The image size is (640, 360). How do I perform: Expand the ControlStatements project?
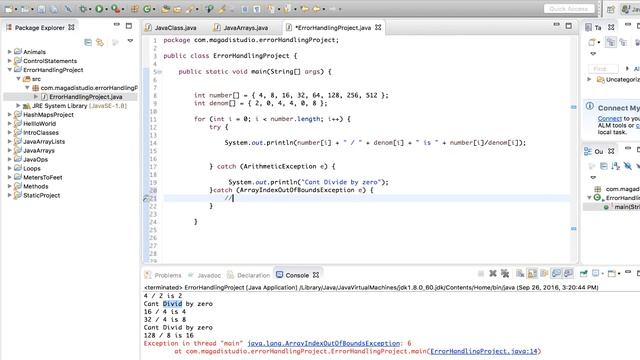[x=9, y=61]
